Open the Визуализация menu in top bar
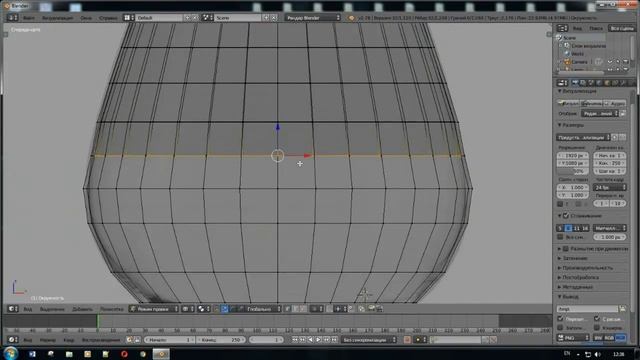 [58, 18]
